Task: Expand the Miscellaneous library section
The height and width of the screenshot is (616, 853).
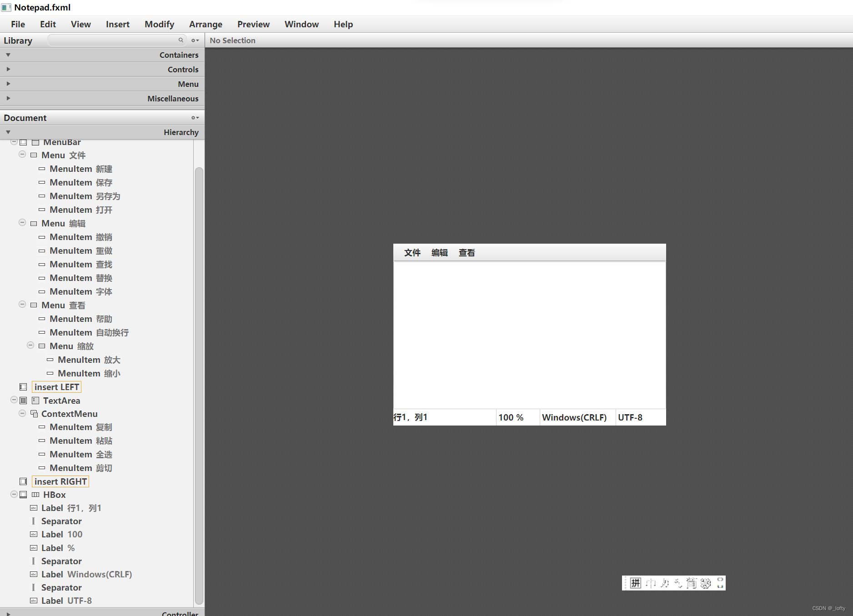Action: click(8, 98)
